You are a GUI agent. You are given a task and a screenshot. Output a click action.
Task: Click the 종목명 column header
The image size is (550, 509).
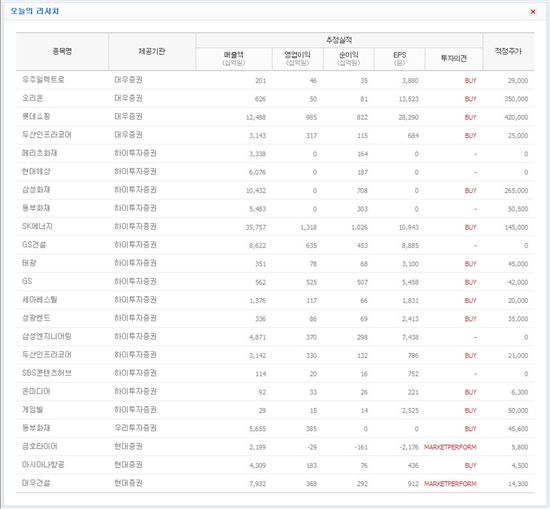[x=62, y=52]
